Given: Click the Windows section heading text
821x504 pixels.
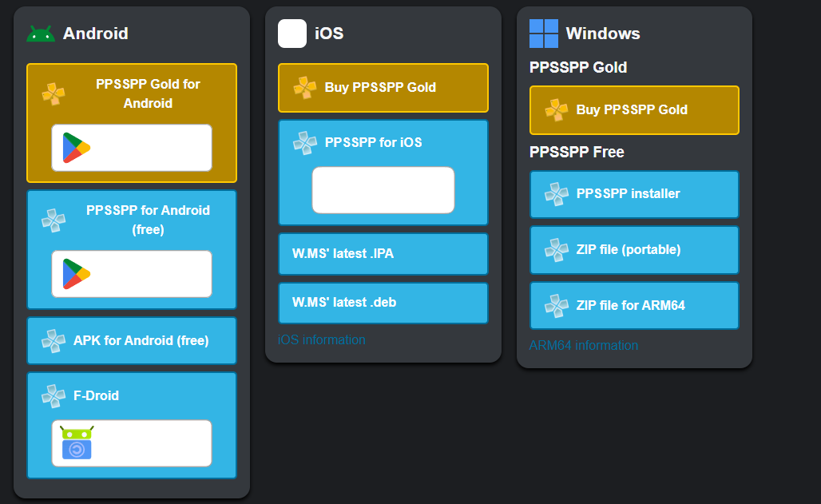Looking at the screenshot, I should tap(603, 34).
